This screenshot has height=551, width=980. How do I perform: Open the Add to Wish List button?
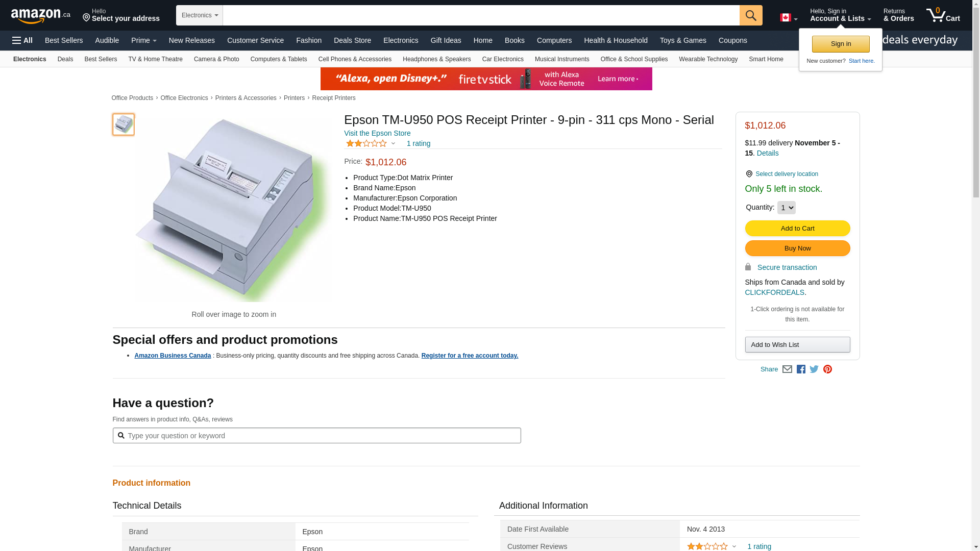[x=797, y=345]
